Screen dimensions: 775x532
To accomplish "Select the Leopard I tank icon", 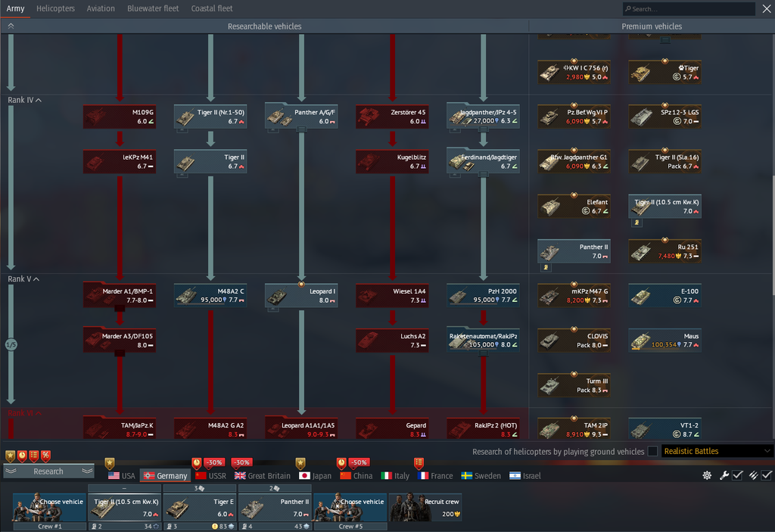I will tap(301, 296).
